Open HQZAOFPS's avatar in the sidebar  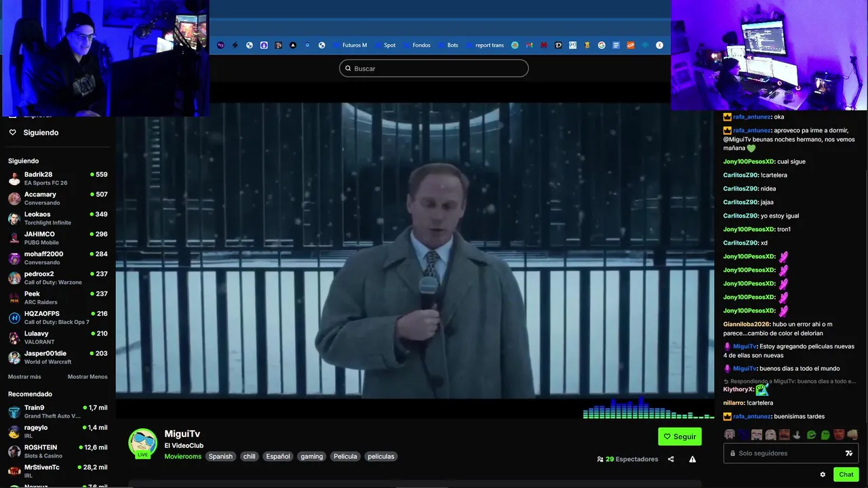coord(14,318)
